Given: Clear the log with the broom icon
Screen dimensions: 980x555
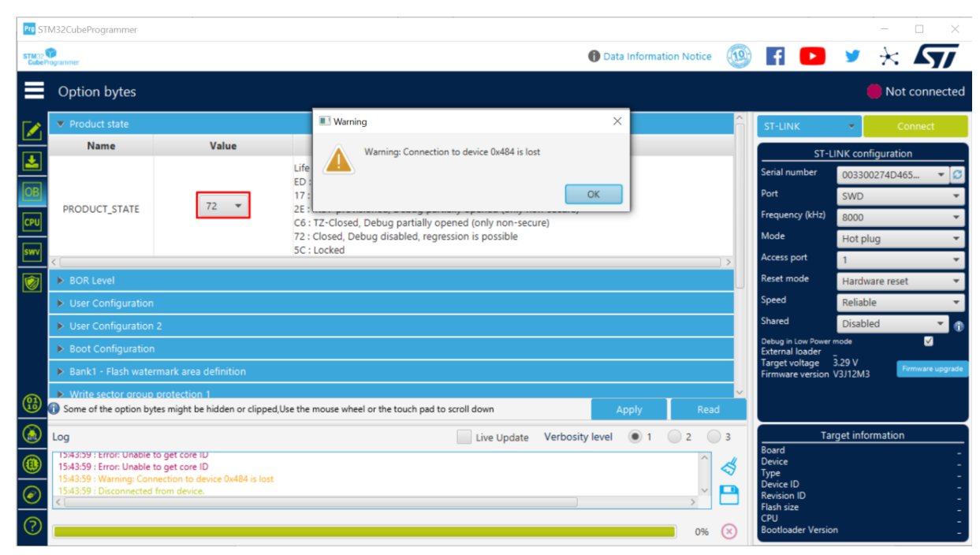Looking at the screenshot, I should click(x=729, y=467).
